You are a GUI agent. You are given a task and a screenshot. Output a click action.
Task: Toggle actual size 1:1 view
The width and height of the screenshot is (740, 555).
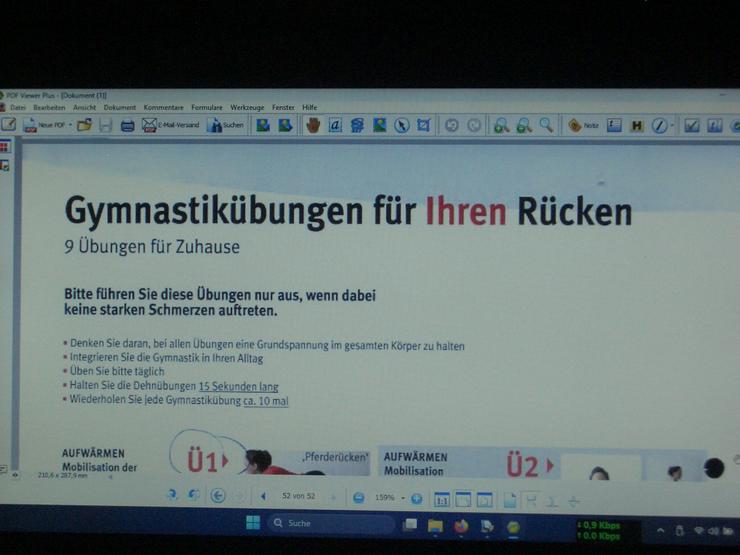pyautogui.click(x=440, y=498)
